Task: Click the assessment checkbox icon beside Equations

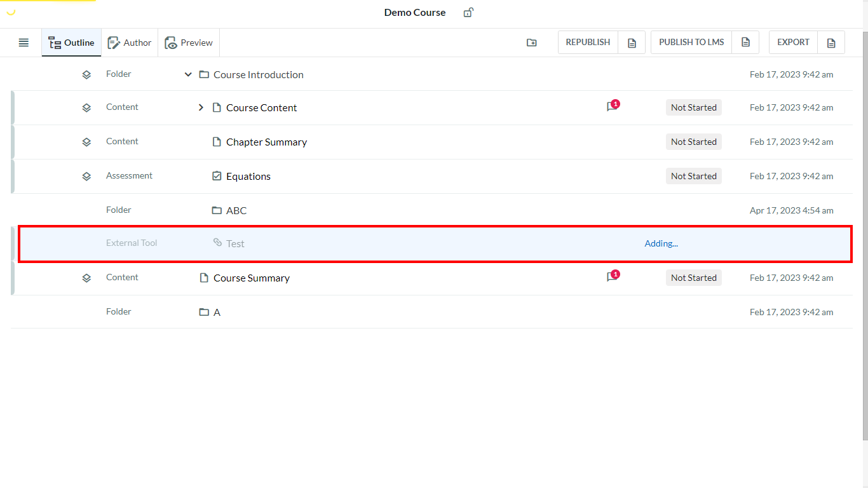Action: coord(217,176)
